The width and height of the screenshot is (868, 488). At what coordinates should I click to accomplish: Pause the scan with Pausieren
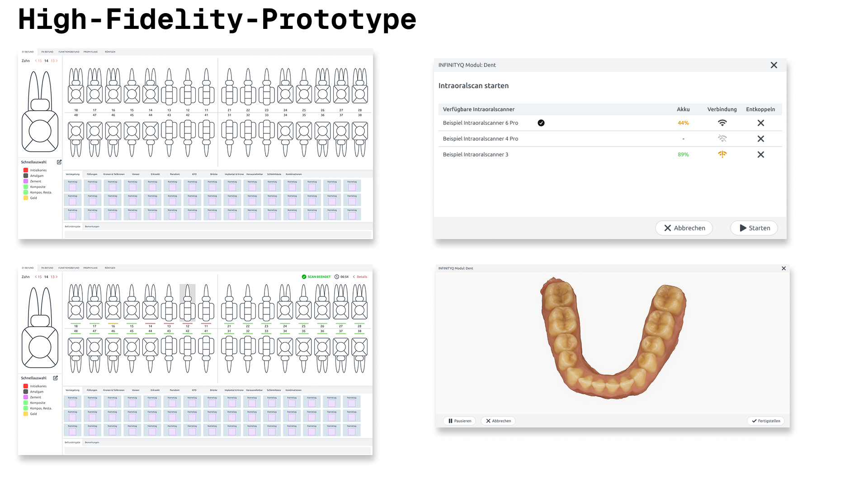pos(460,421)
